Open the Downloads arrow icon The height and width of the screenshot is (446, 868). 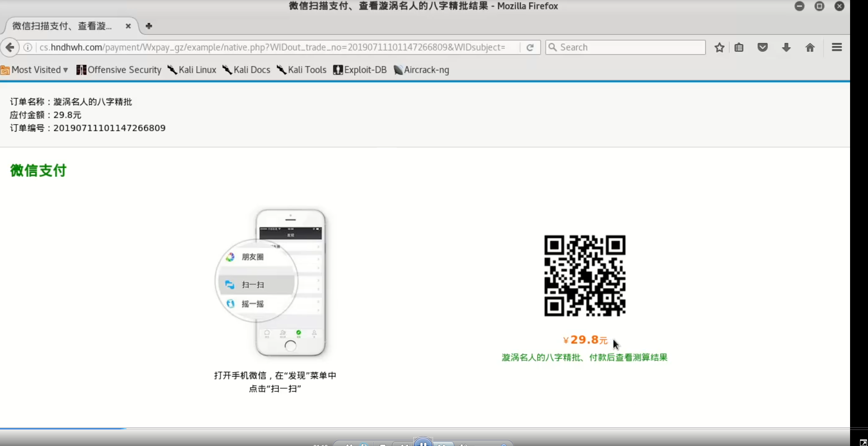(x=786, y=47)
